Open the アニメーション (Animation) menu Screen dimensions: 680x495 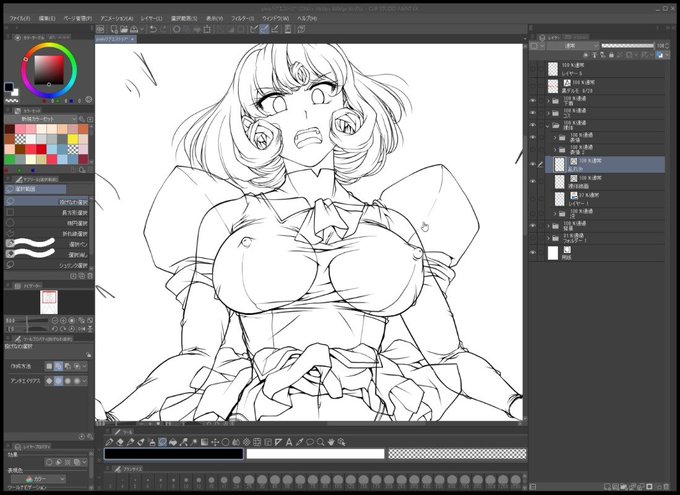(x=117, y=19)
